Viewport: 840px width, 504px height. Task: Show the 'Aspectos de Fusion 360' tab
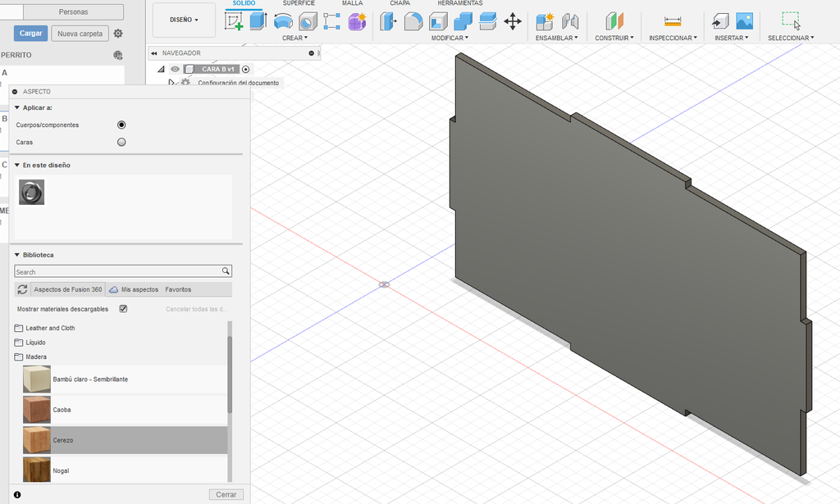click(67, 289)
